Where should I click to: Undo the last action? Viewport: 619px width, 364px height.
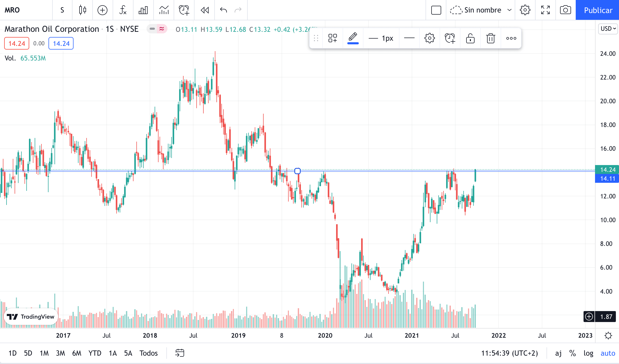(223, 10)
